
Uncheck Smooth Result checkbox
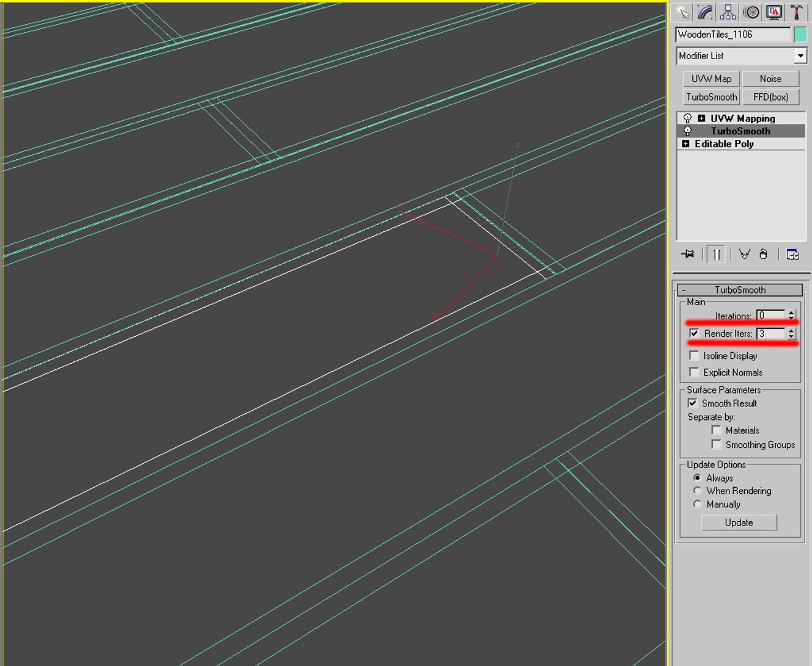pyautogui.click(x=693, y=403)
